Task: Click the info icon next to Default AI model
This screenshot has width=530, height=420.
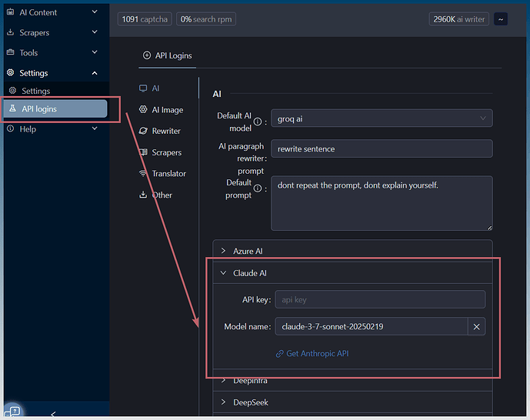Action: point(258,122)
